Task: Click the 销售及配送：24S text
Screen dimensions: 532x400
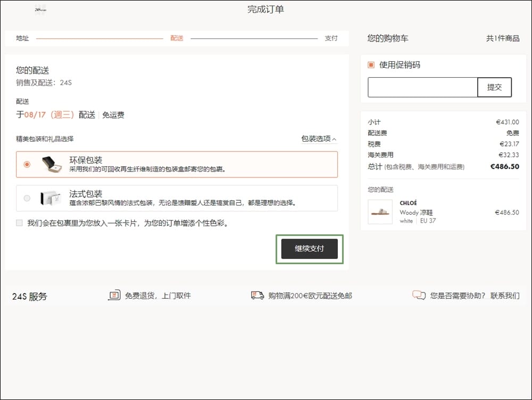Action: coord(44,83)
